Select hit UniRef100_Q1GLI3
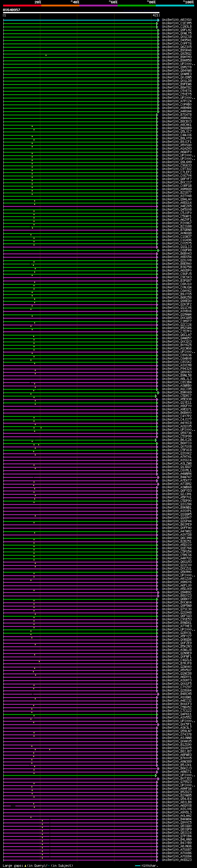 tap(177, 247)
